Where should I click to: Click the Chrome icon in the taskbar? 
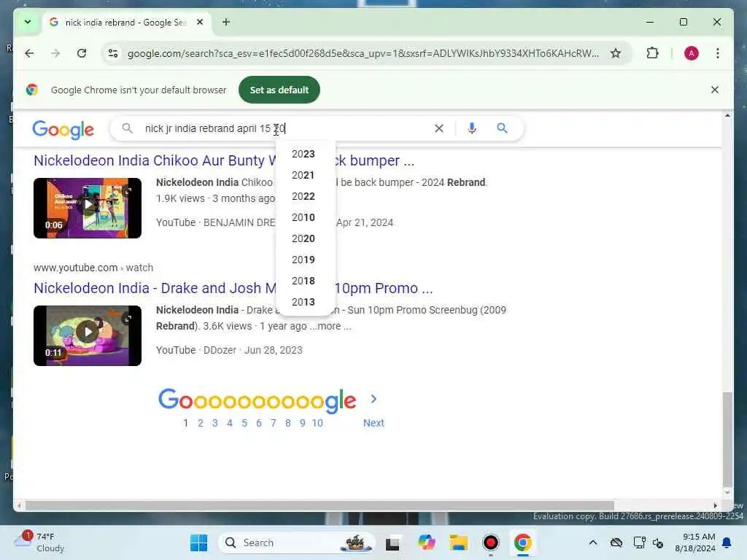tap(522, 542)
